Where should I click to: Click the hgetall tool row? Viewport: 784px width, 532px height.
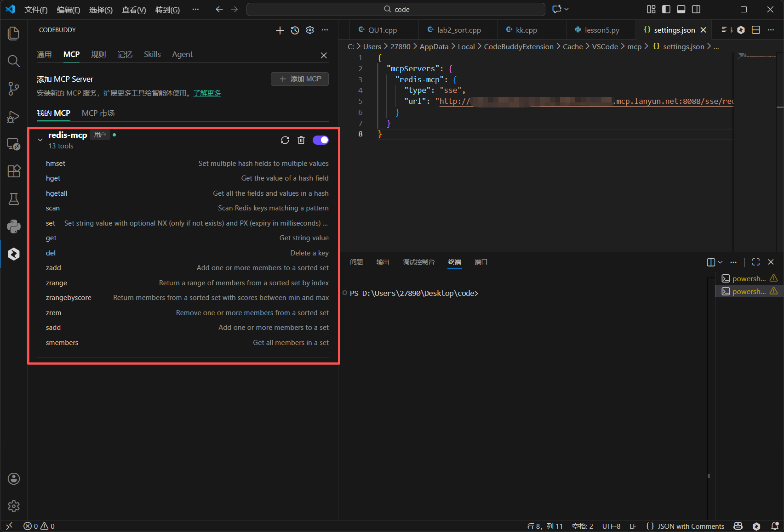click(x=187, y=193)
